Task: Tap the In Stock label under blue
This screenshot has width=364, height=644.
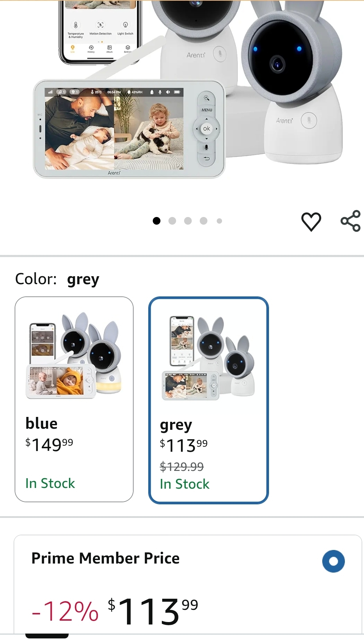Action: (50, 483)
